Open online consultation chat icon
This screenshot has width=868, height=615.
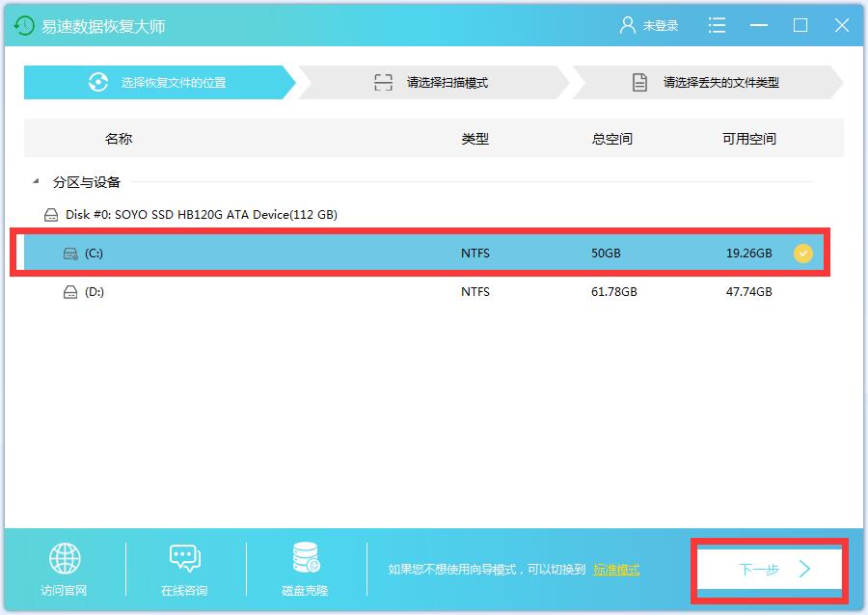tap(184, 558)
